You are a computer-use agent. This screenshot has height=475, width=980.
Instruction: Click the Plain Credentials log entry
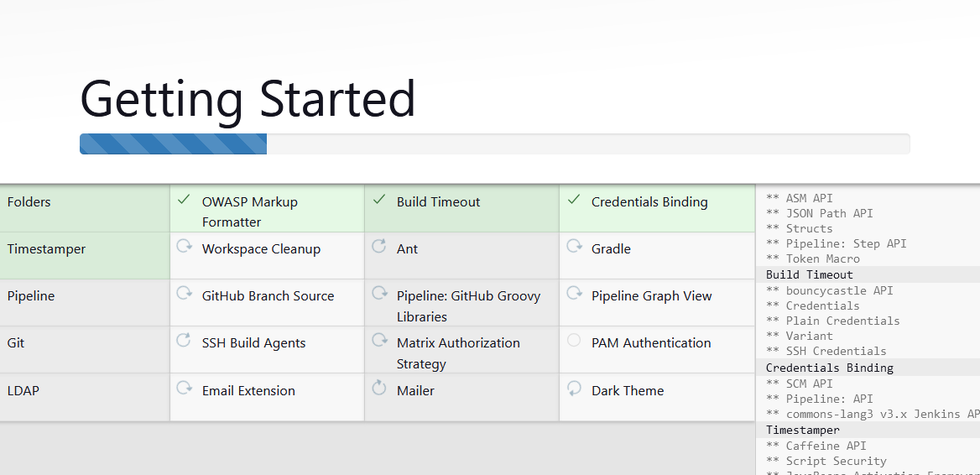833,321
